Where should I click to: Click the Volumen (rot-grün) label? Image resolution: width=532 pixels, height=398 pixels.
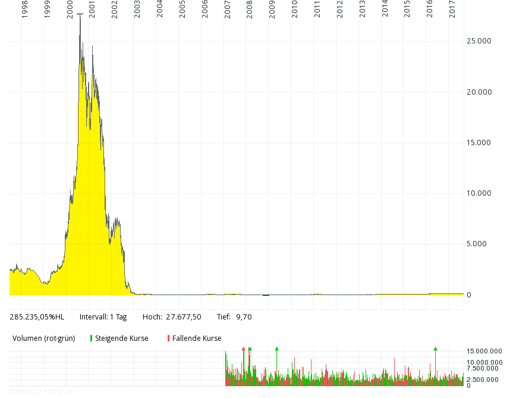point(44,339)
